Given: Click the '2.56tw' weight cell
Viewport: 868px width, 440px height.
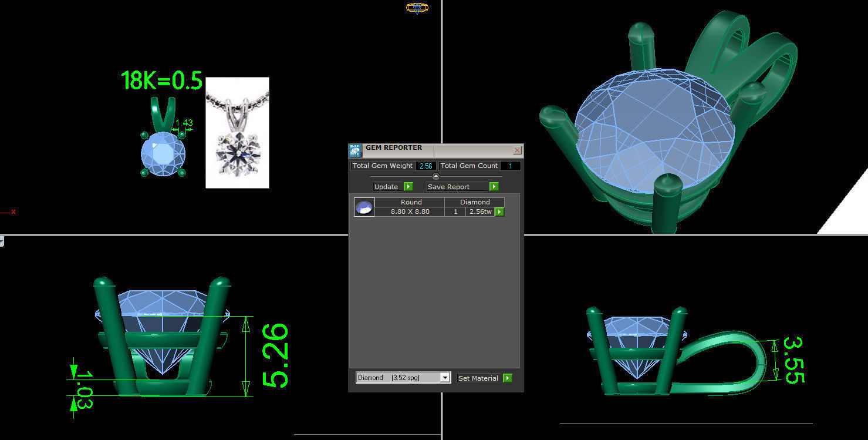Looking at the screenshot, I should click(x=481, y=211).
